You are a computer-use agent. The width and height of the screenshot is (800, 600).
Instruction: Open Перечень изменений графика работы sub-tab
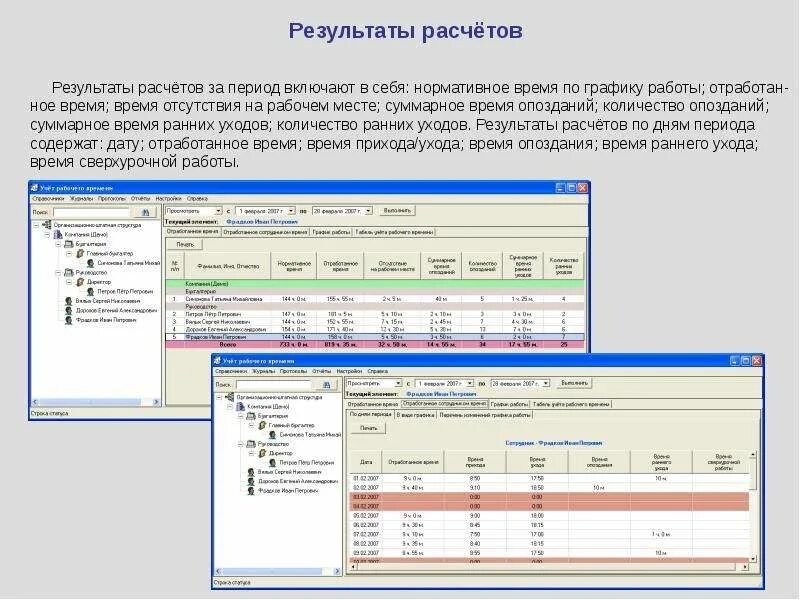click(485, 415)
